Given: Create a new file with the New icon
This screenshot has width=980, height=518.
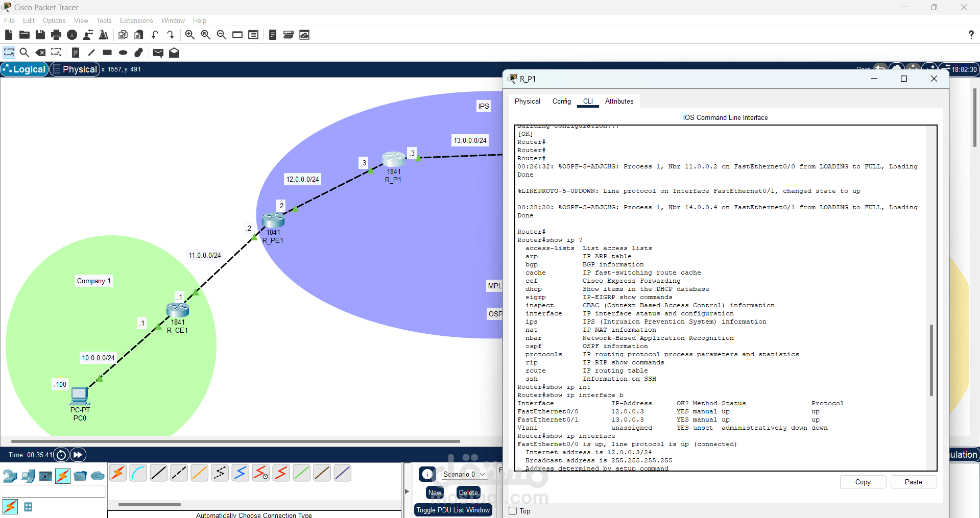Looking at the screenshot, I should coord(9,35).
